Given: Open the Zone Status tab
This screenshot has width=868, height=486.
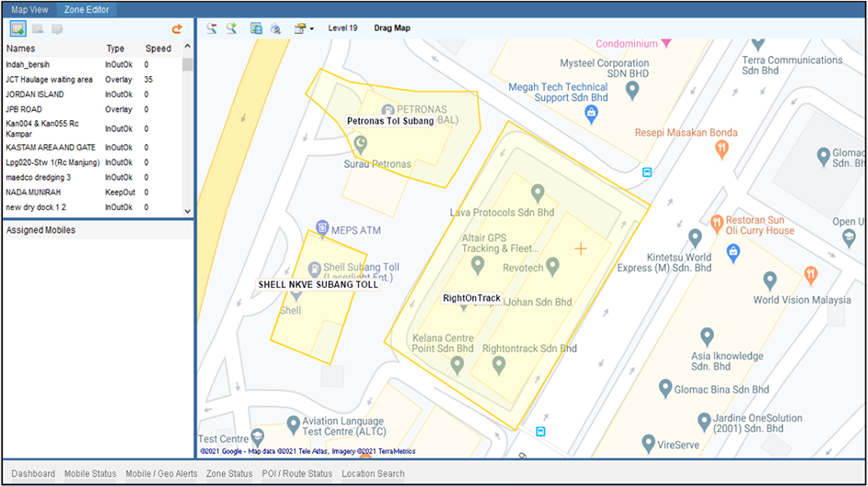Looking at the screenshot, I should tap(229, 474).
